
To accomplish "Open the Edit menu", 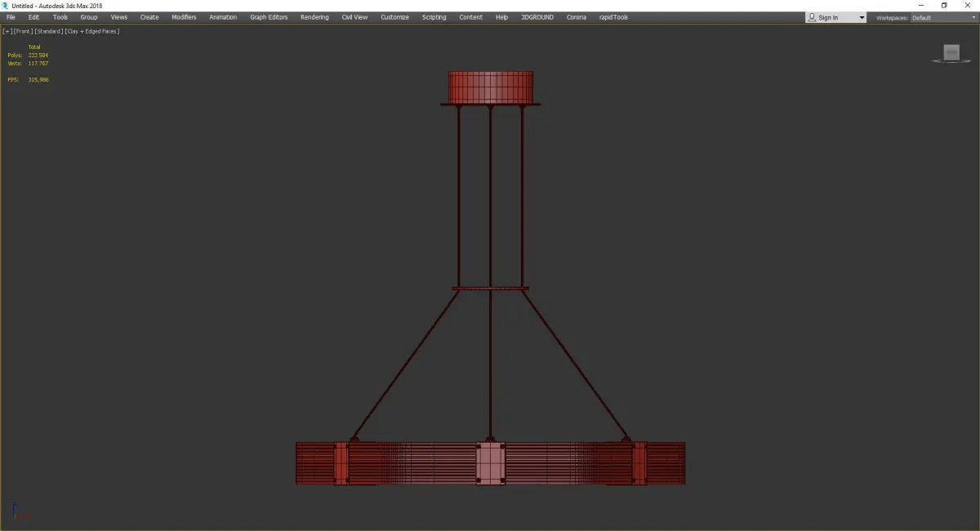I will click(33, 17).
